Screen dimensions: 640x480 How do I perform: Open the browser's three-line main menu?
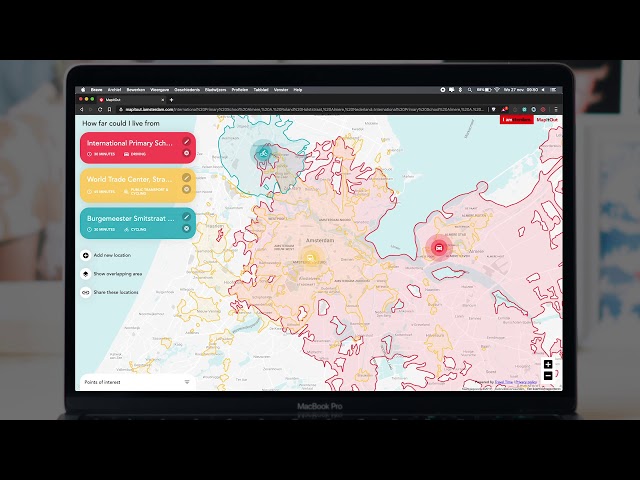pos(556,109)
